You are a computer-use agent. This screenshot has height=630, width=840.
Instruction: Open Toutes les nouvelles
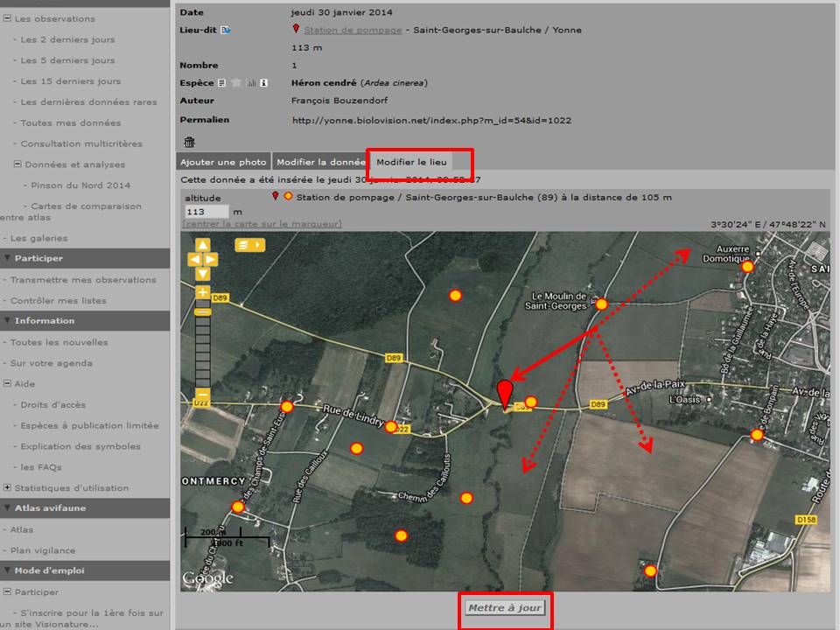tap(59, 342)
